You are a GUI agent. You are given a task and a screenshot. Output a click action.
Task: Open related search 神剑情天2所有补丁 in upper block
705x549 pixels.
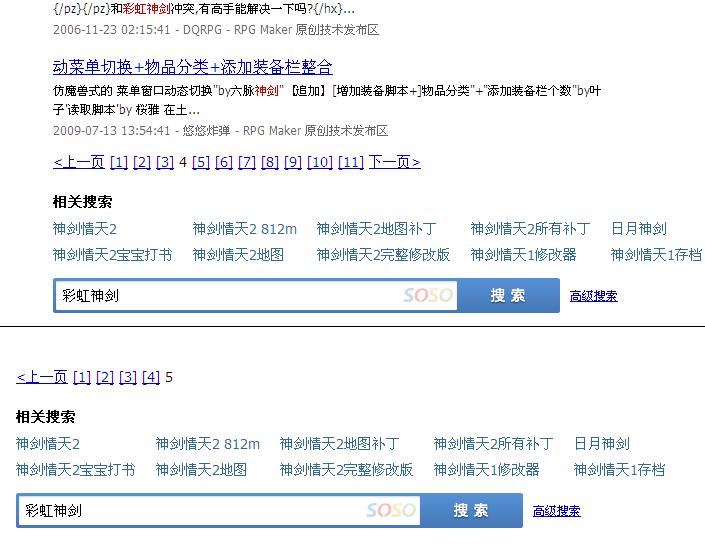point(530,229)
